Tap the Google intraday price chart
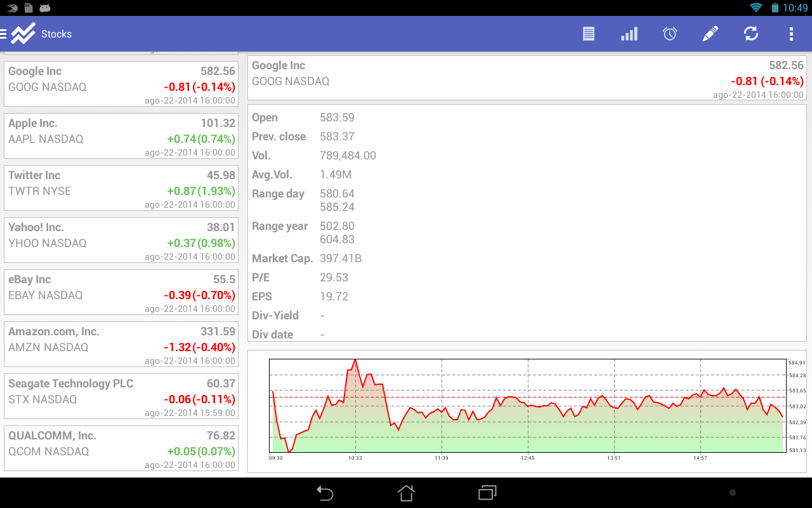This screenshot has width=812, height=508. 527,411
